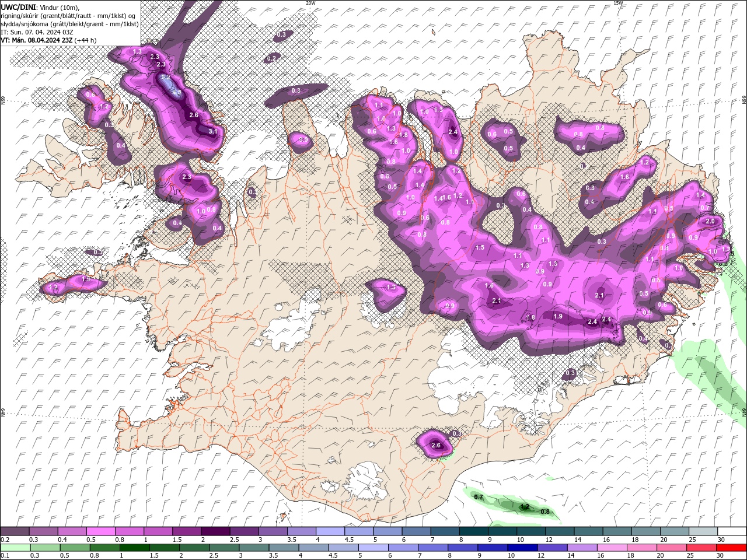Pick darkest green rain swatch between 1 and 1.5
The height and width of the screenshot is (560, 747).
135,548
